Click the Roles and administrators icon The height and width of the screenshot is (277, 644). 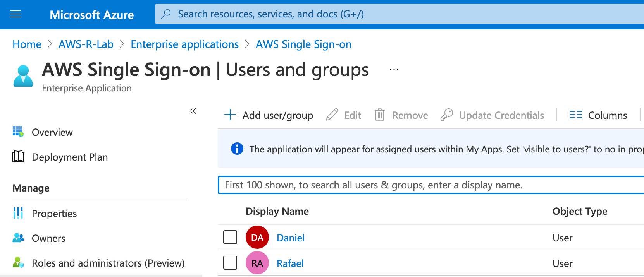click(x=18, y=262)
